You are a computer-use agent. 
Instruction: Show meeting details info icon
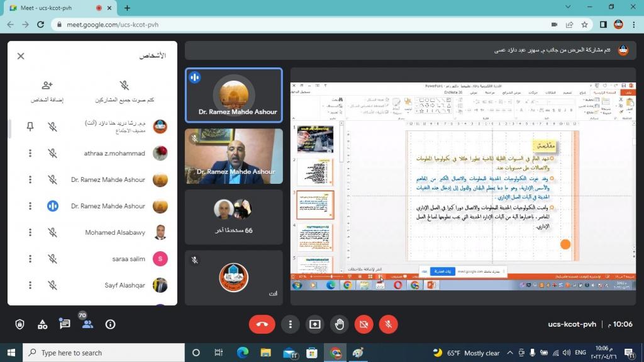coord(111,324)
